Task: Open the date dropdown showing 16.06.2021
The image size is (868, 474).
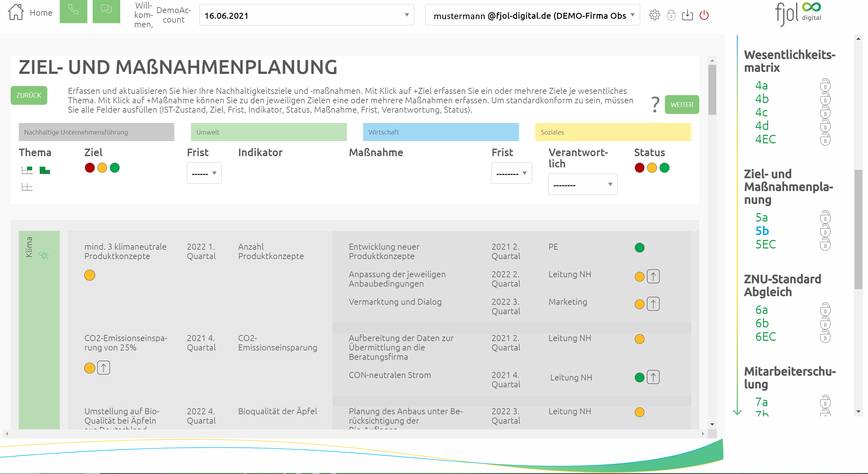Action: point(306,15)
